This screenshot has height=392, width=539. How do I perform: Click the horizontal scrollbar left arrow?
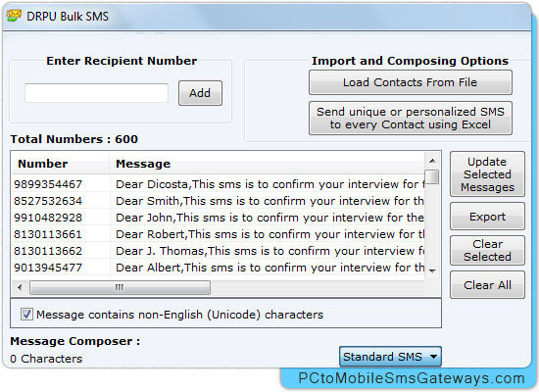pyautogui.click(x=20, y=287)
